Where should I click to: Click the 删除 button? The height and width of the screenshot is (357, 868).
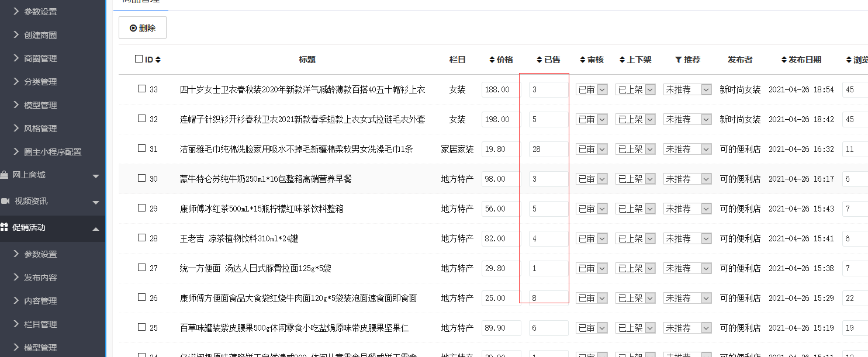click(x=143, y=28)
